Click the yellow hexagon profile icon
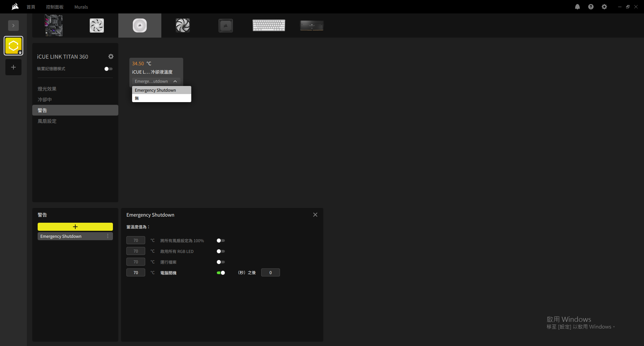 click(13, 46)
